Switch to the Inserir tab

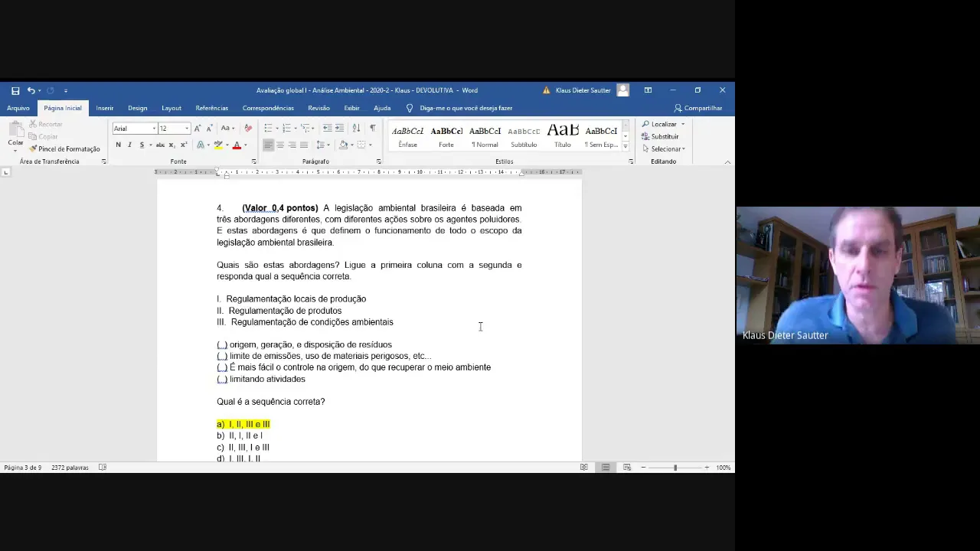[105, 108]
